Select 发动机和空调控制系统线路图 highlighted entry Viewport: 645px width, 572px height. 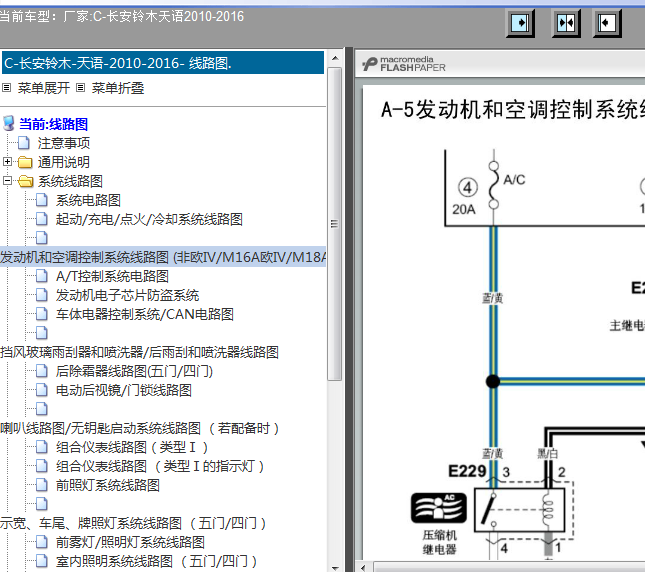pyautogui.click(x=163, y=257)
